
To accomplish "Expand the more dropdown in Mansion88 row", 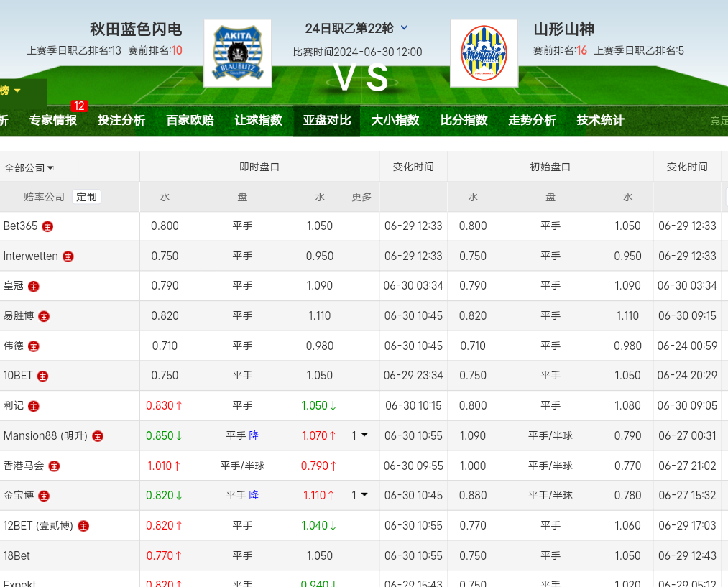I will pos(359,435).
